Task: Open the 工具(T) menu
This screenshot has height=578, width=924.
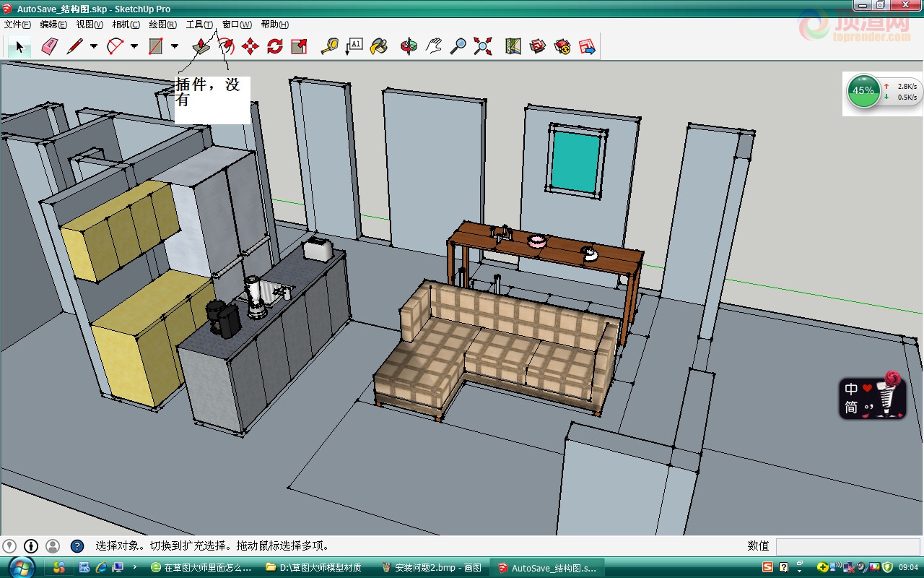Action: [x=199, y=25]
